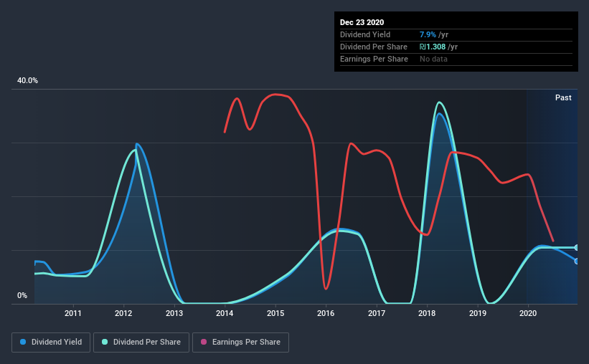Screen dimensions: 589x364
Task: Click the No data earnings value
Action: (x=433, y=59)
